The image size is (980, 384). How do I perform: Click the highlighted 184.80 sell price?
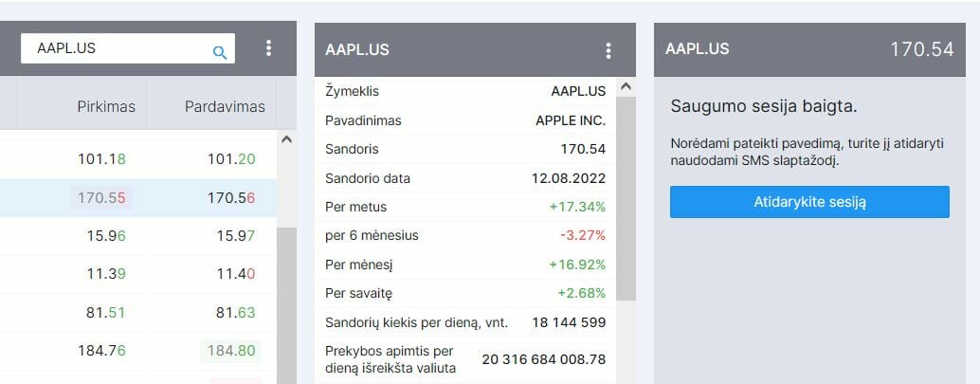(231, 351)
